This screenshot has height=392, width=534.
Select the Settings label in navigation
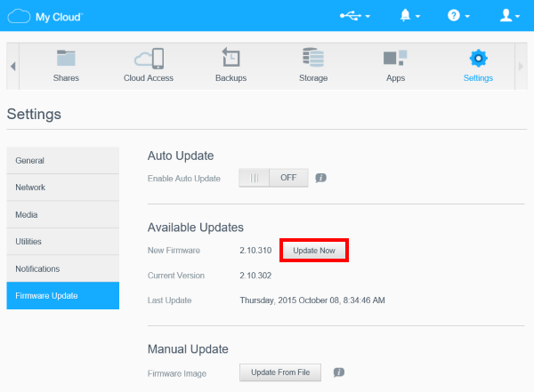point(478,78)
